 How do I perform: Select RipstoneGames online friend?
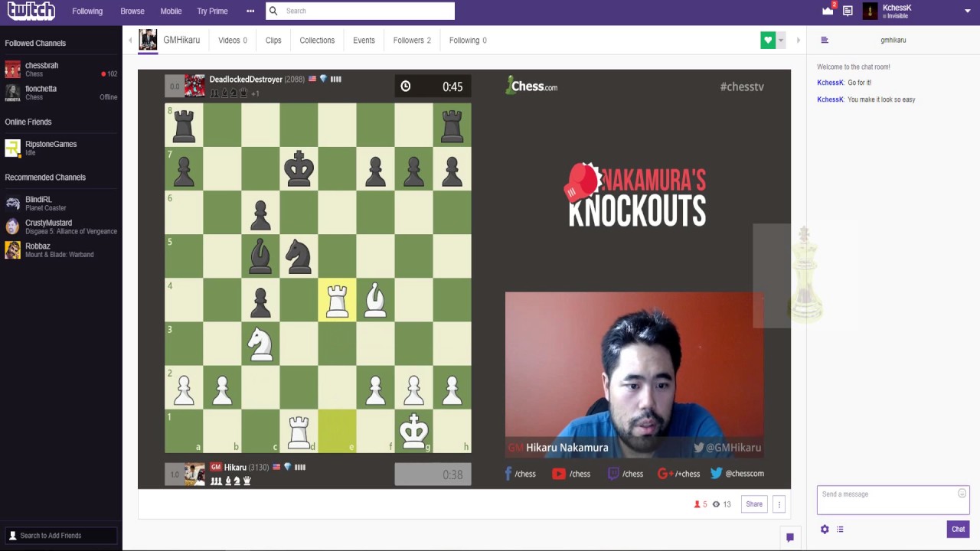coord(61,148)
